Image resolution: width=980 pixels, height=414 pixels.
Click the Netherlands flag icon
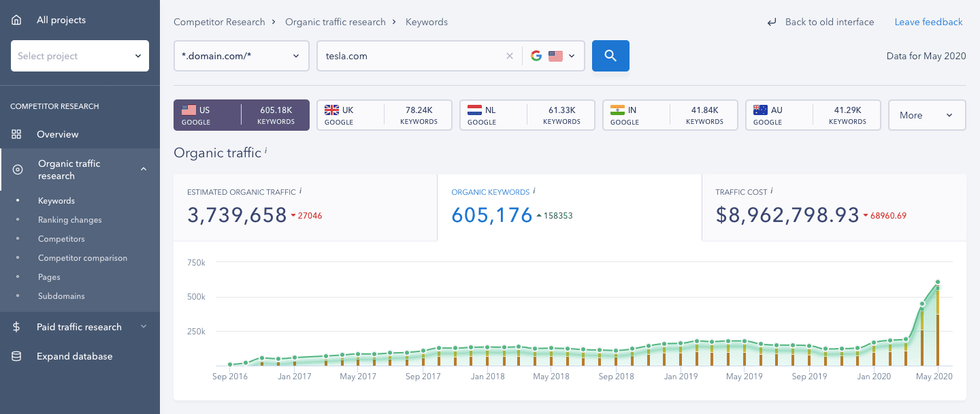(474, 110)
